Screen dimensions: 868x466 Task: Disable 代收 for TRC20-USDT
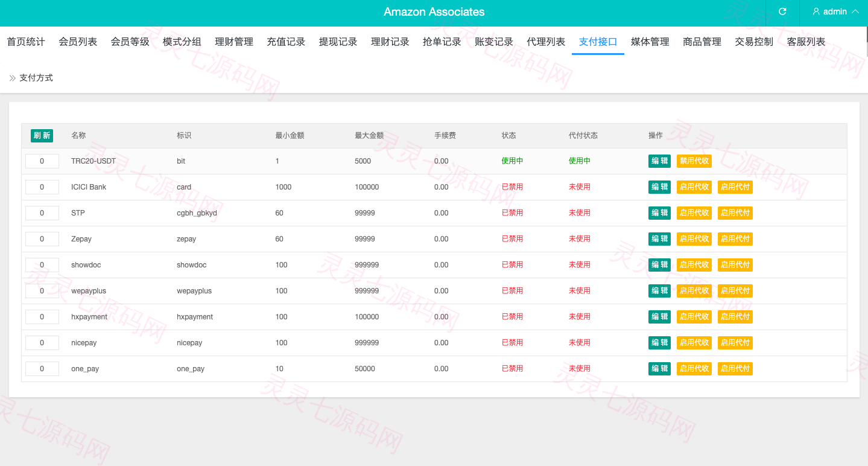coord(694,161)
